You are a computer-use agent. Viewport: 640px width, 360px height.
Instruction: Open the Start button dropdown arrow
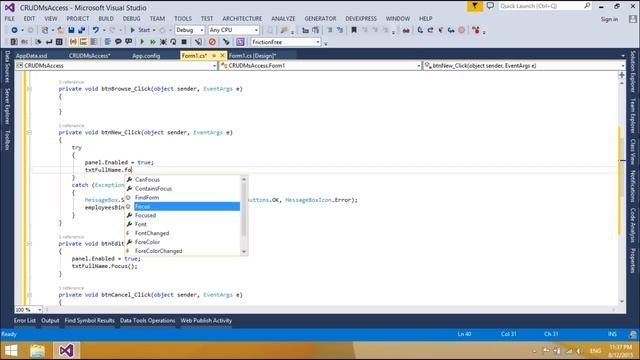(x=154, y=31)
